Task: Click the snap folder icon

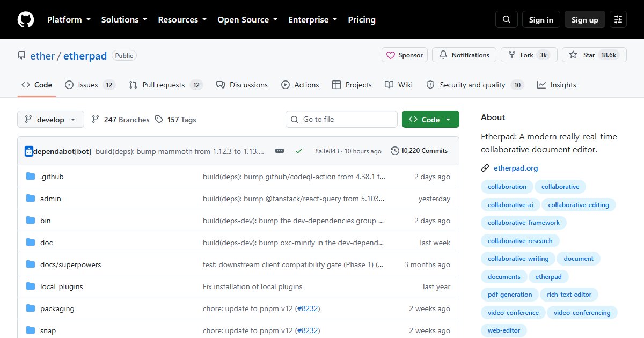Action: pos(31,330)
